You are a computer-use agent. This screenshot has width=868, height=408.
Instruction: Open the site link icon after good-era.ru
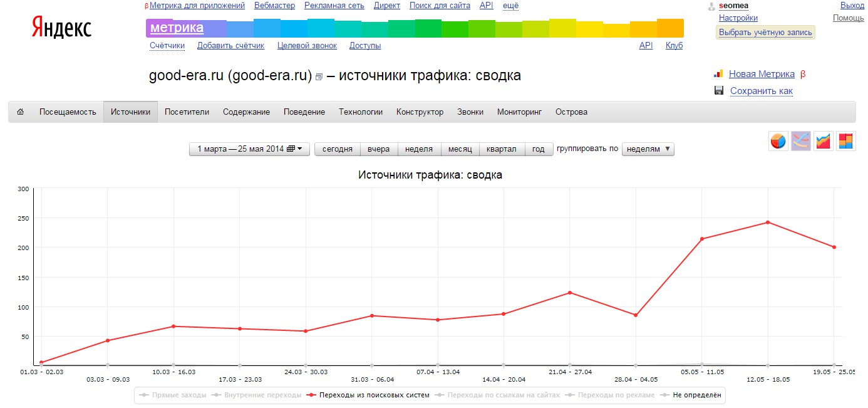319,77
